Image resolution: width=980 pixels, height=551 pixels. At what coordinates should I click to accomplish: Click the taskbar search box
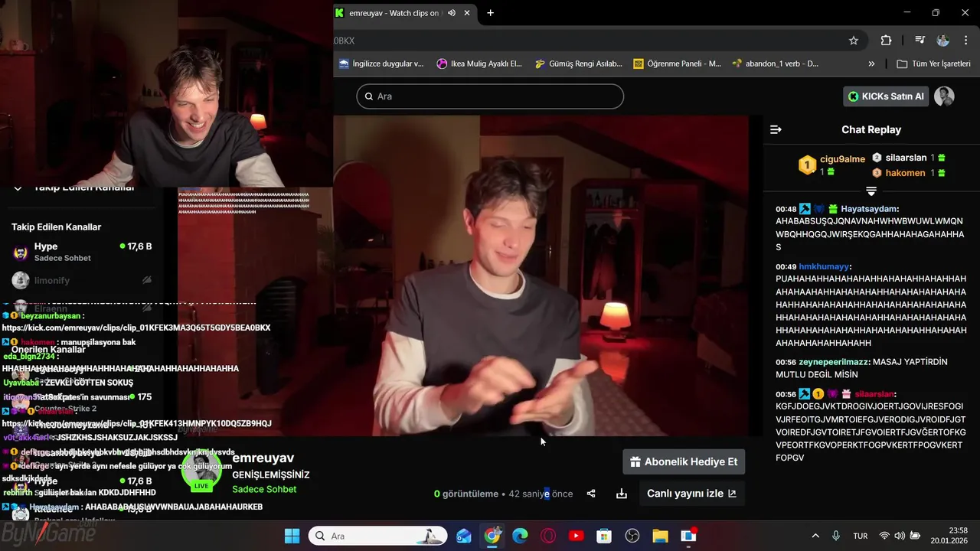click(378, 536)
